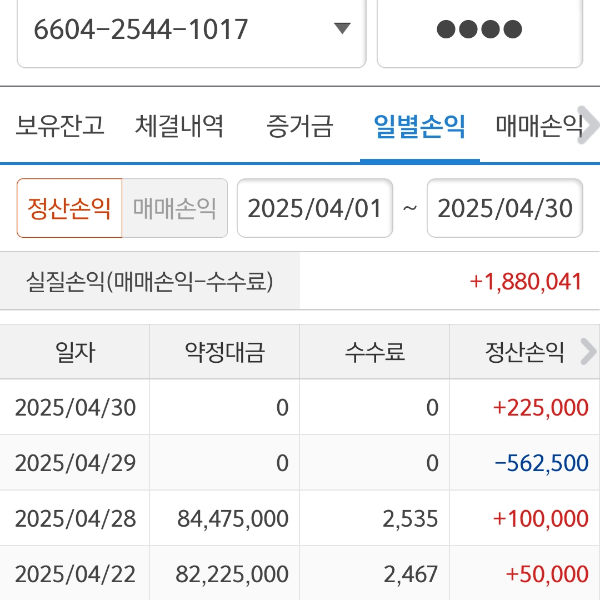600x600 pixels.
Task: Expand more columns with the header arrow
Action: pos(588,352)
